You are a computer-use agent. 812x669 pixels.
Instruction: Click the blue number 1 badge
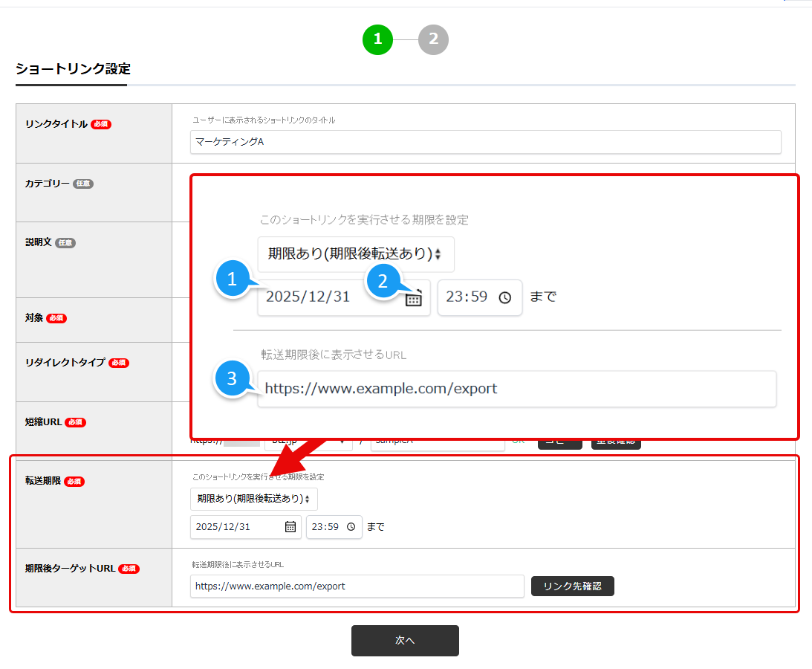point(232,280)
